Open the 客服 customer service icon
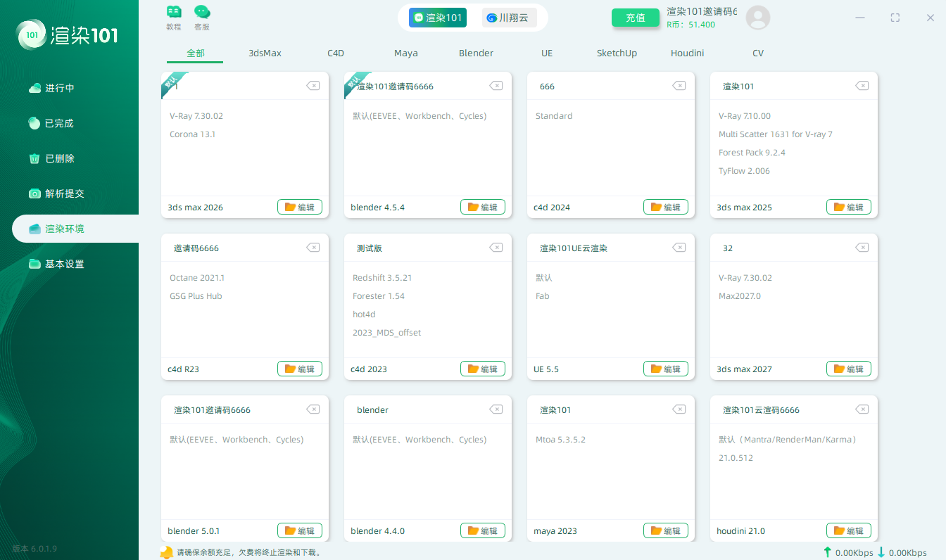 pos(202,18)
